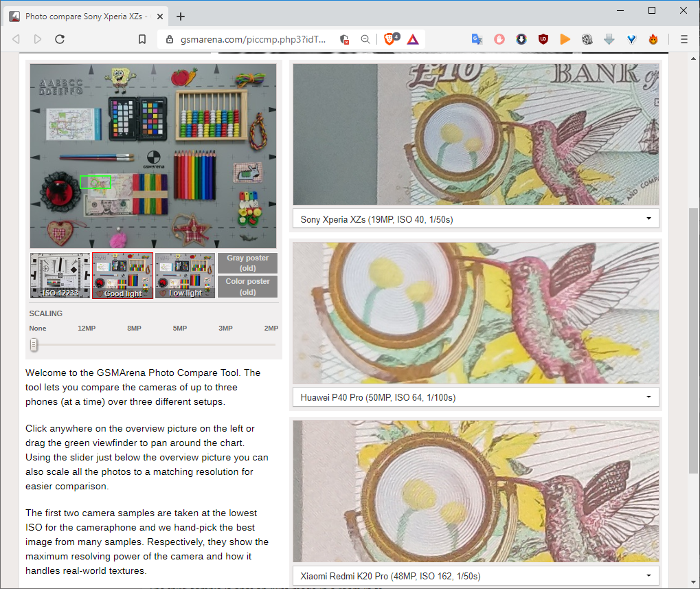Set scaling to 8MP label
This screenshot has width=700, height=589.
click(x=134, y=329)
